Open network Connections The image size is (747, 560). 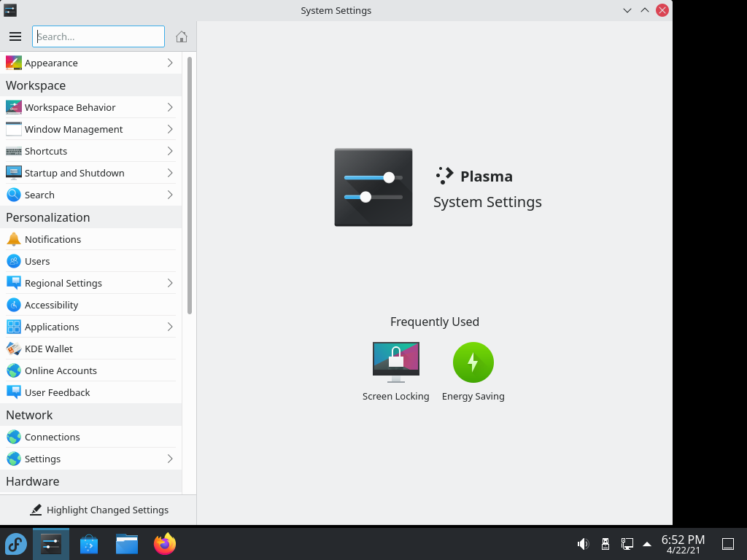coord(90,437)
